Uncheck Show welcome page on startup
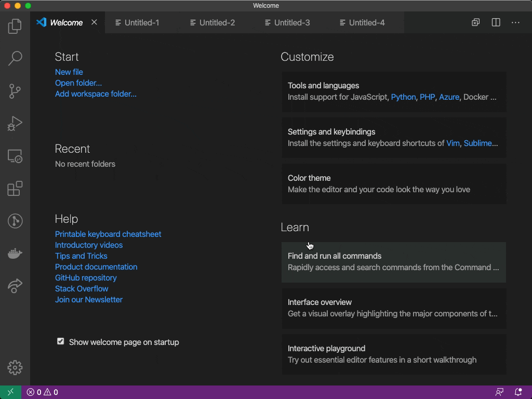 61,341
